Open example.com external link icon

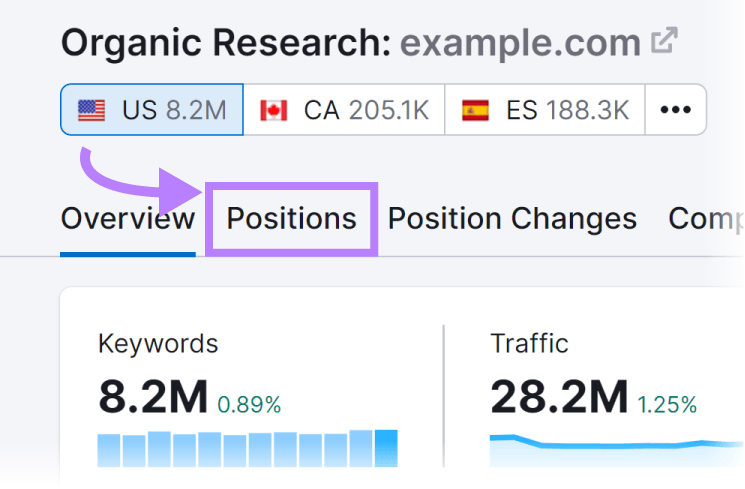(664, 40)
